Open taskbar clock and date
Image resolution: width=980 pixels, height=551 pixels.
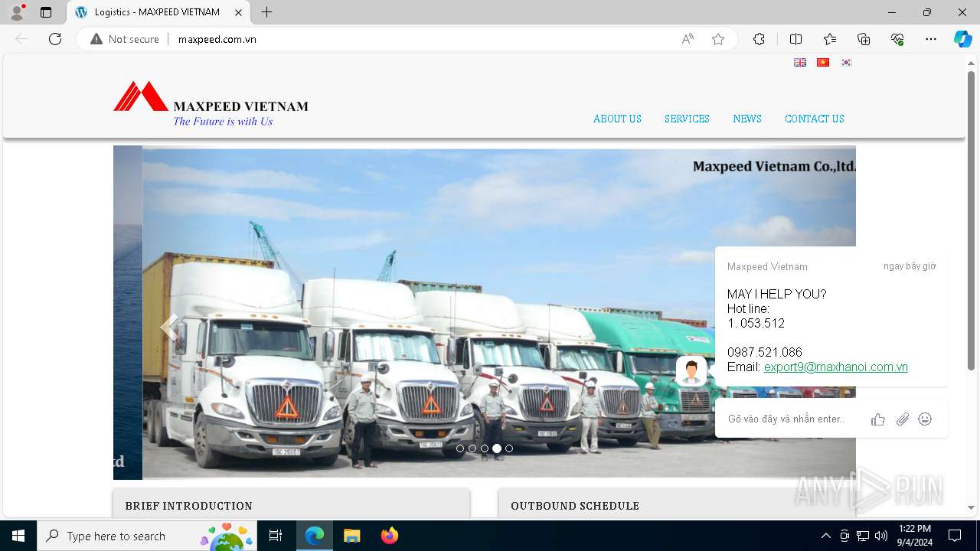click(915, 536)
